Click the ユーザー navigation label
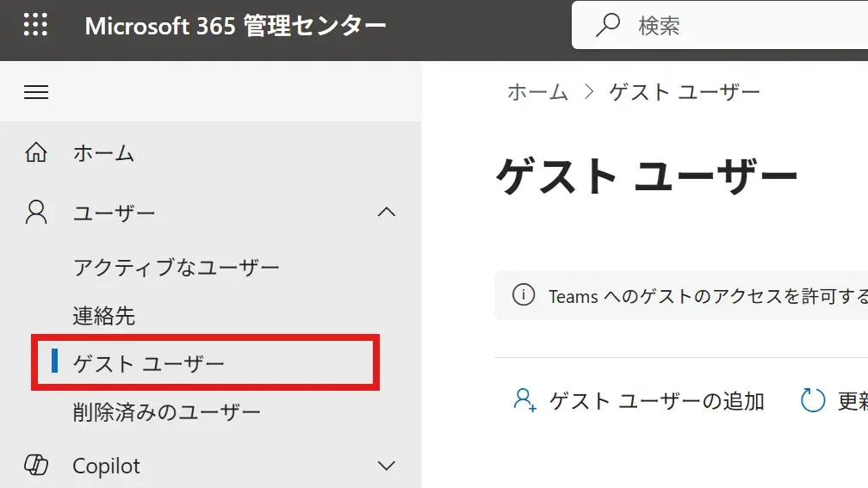868x488 pixels. (114, 213)
